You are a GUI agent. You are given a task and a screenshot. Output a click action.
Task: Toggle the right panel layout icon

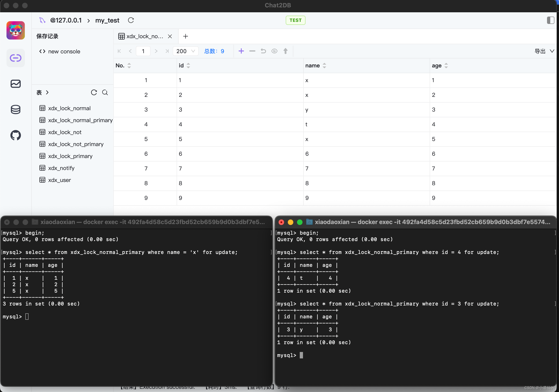tap(550, 20)
